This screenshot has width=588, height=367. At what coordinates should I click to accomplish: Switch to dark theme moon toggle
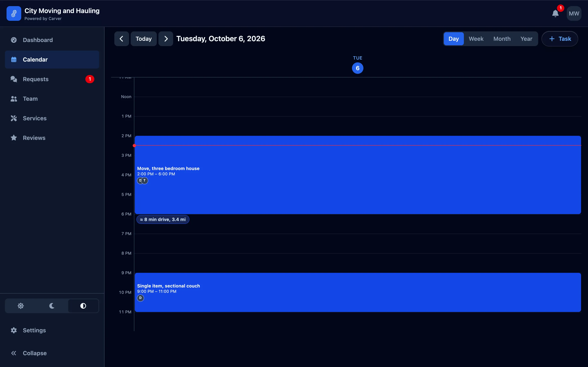pyautogui.click(x=52, y=306)
